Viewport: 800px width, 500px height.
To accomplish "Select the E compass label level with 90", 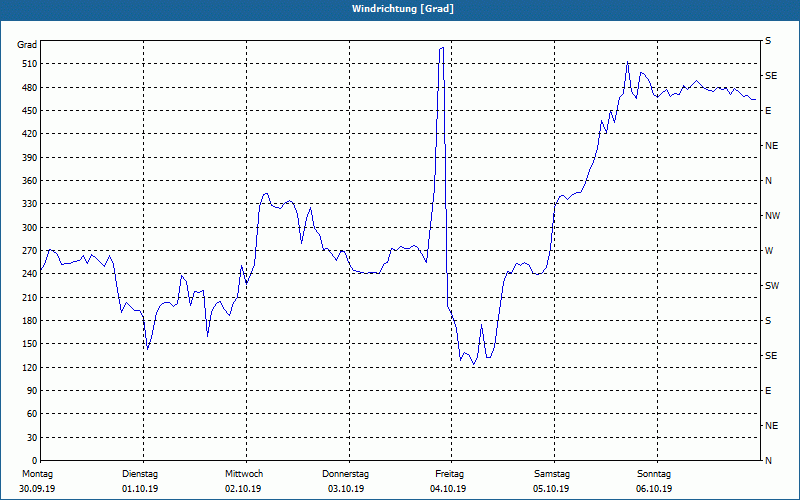I will click(x=768, y=391).
